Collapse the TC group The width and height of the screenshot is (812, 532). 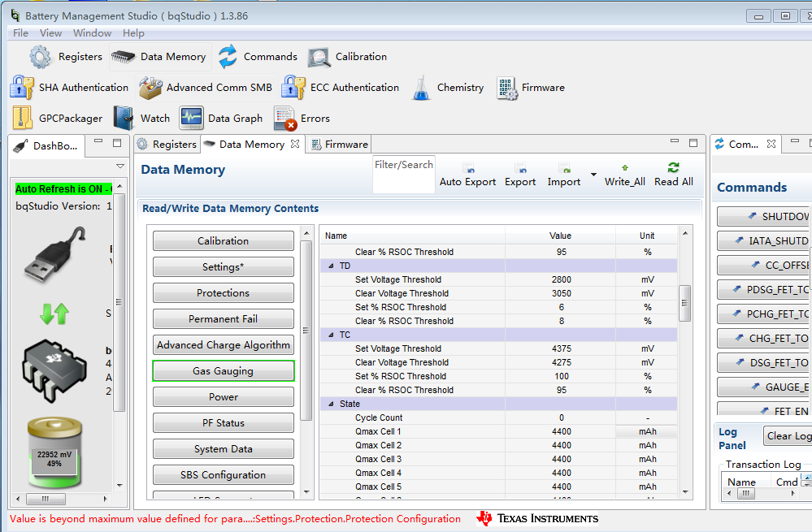coord(331,335)
